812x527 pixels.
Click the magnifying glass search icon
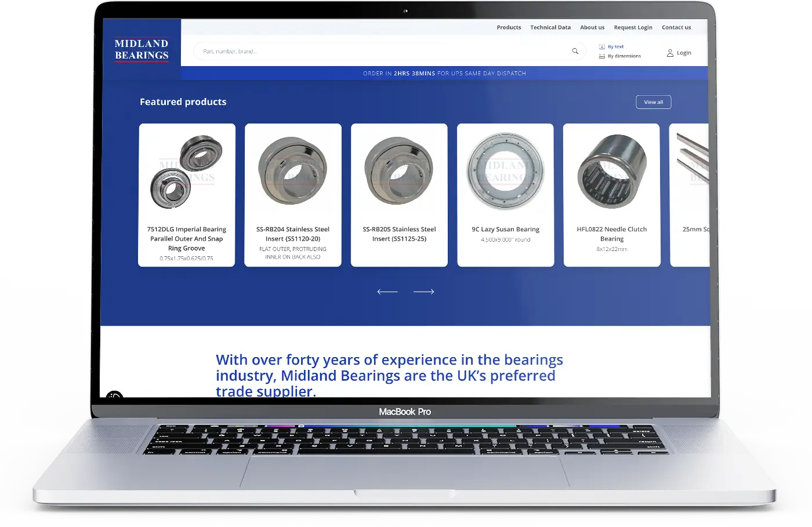point(575,51)
